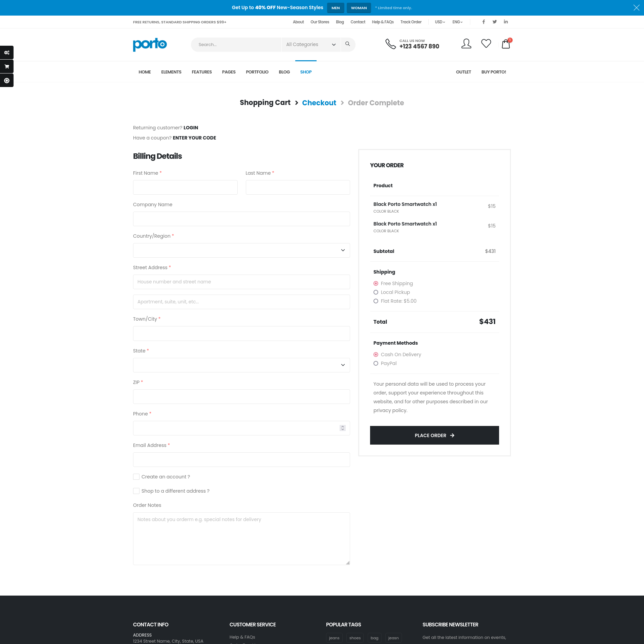Open FEATURES menu item
644x644 pixels.
point(202,72)
